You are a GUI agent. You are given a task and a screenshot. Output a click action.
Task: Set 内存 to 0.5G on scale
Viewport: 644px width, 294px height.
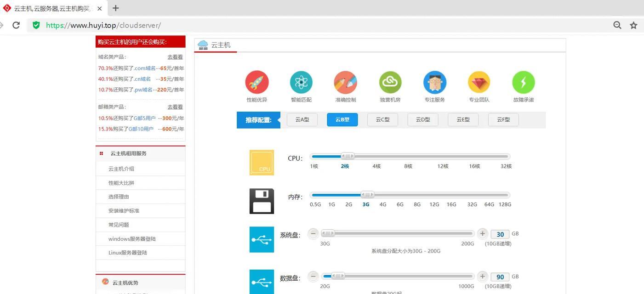[x=315, y=204]
